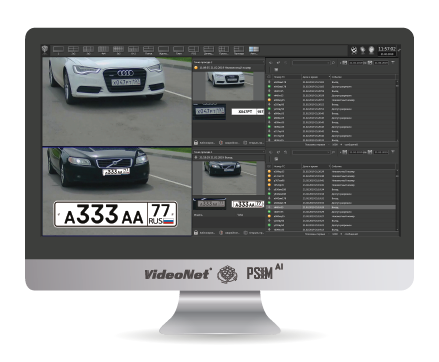Select the highlighted row in lower events table
The image size is (439, 362).
click(331, 207)
